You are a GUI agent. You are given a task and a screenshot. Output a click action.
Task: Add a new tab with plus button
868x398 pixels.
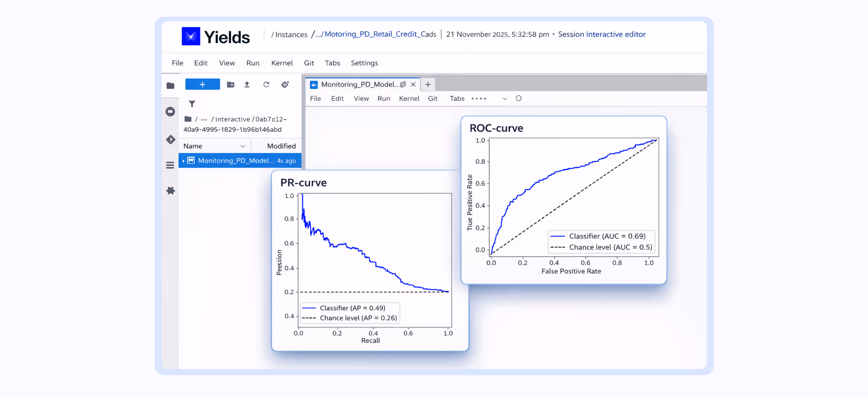[x=428, y=85]
